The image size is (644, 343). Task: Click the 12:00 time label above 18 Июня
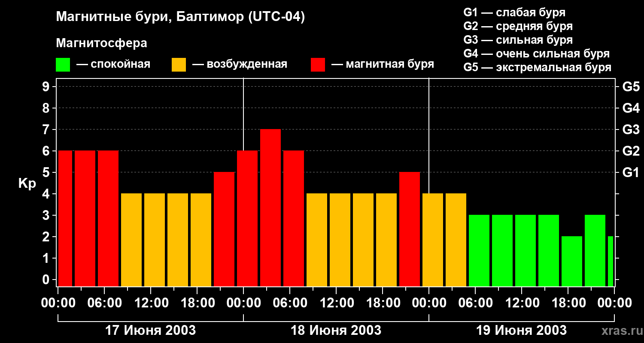[337, 303]
